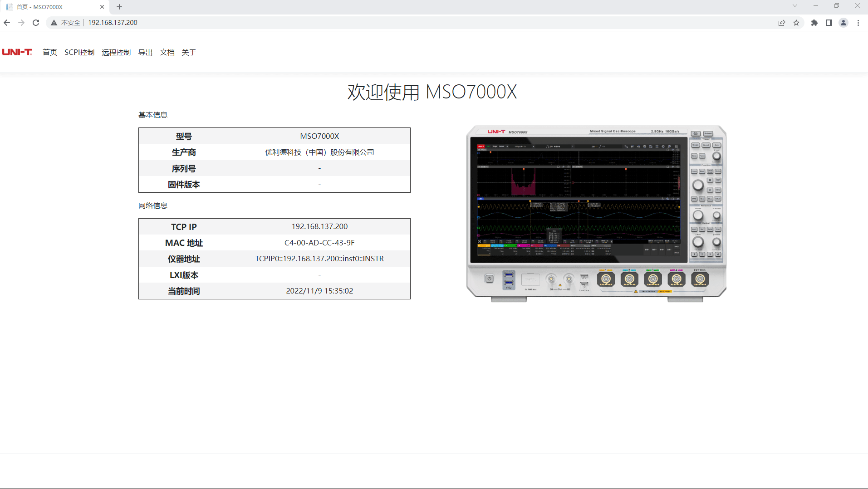Click the back navigation arrow

click(x=7, y=22)
